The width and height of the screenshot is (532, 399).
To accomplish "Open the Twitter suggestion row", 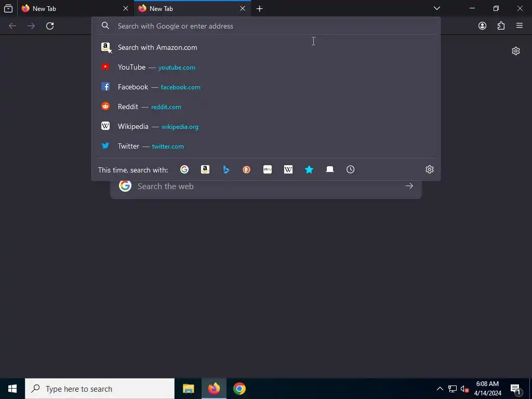I will click(x=266, y=146).
